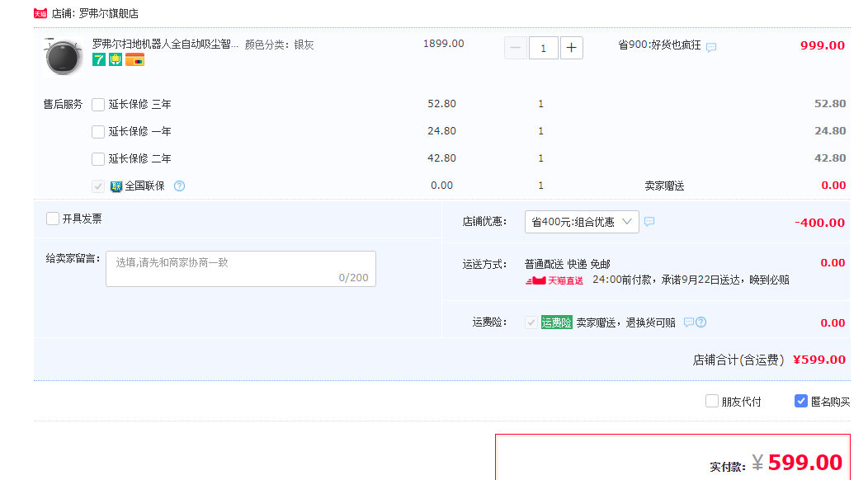This screenshot has width=868, height=480.
Task: Click the green 运费险 label badge
Action: pyautogui.click(x=556, y=322)
